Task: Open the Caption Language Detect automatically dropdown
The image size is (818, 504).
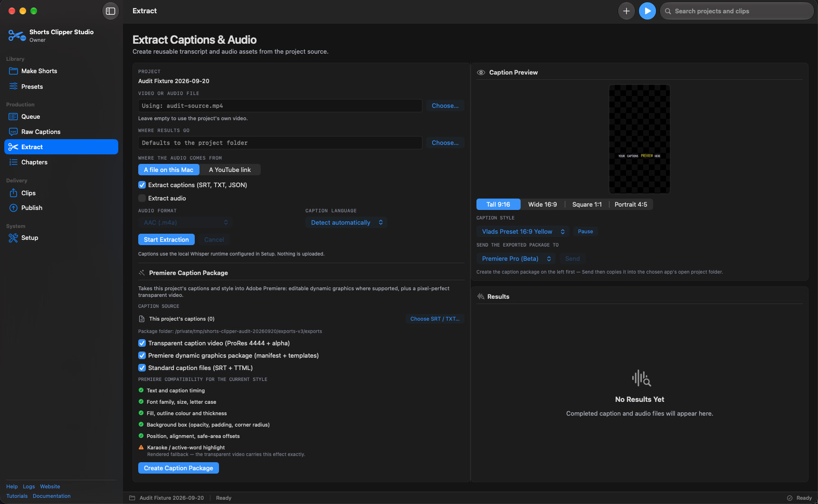Action: pyautogui.click(x=346, y=222)
